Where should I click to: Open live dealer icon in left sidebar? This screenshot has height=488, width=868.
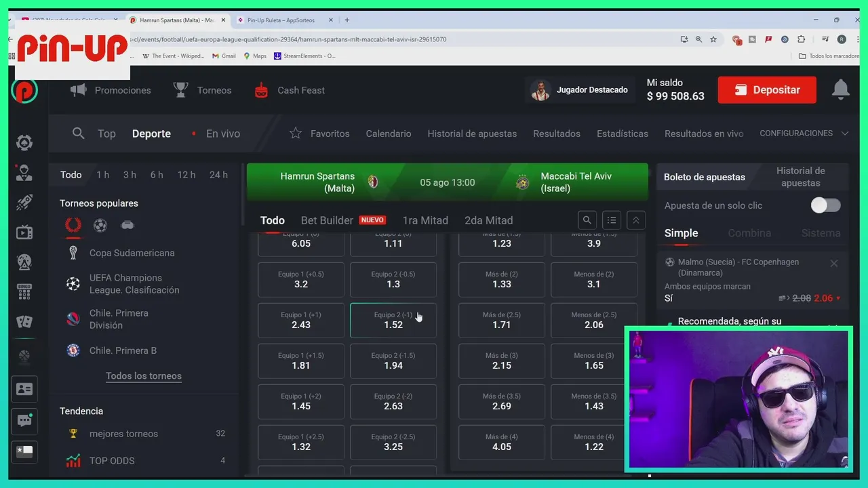pyautogui.click(x=24, y=173)
